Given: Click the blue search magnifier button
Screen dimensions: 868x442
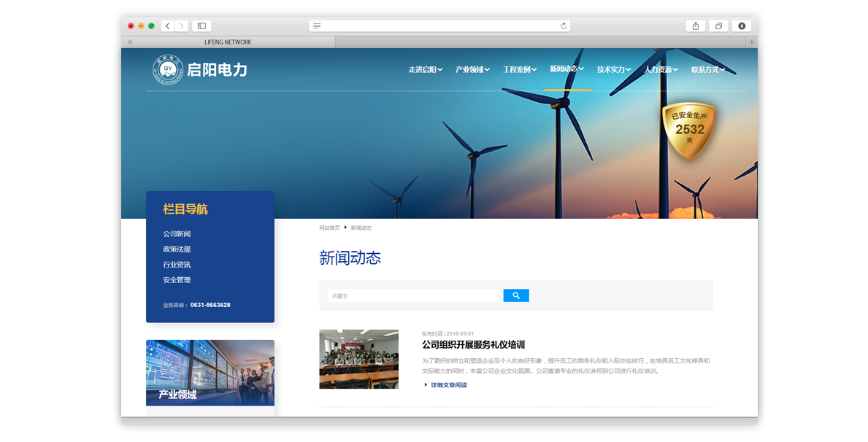Looking at the screenshot, I should point(516,295).
